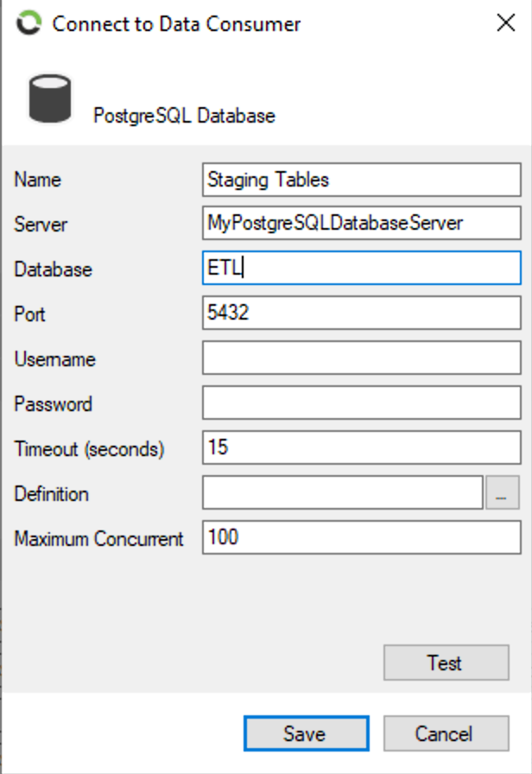Select the Server input field
Screen dimensions: 532x774
(x=362, y=223)
